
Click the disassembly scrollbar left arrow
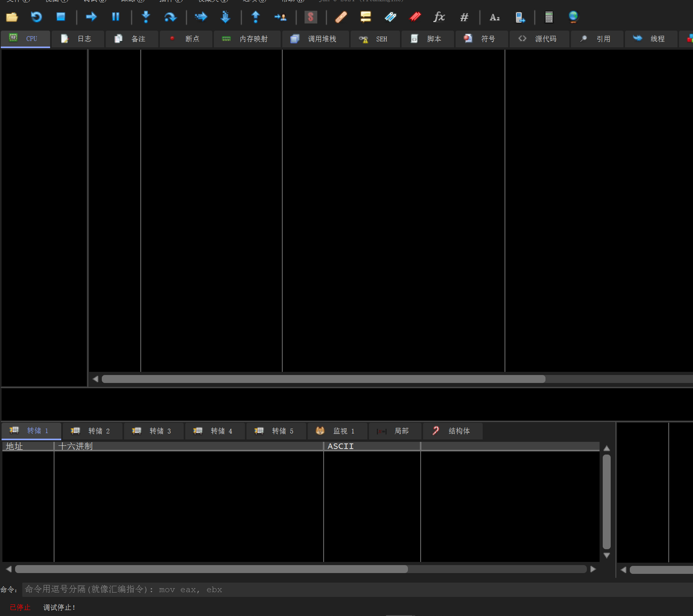(x=95, y=379)
